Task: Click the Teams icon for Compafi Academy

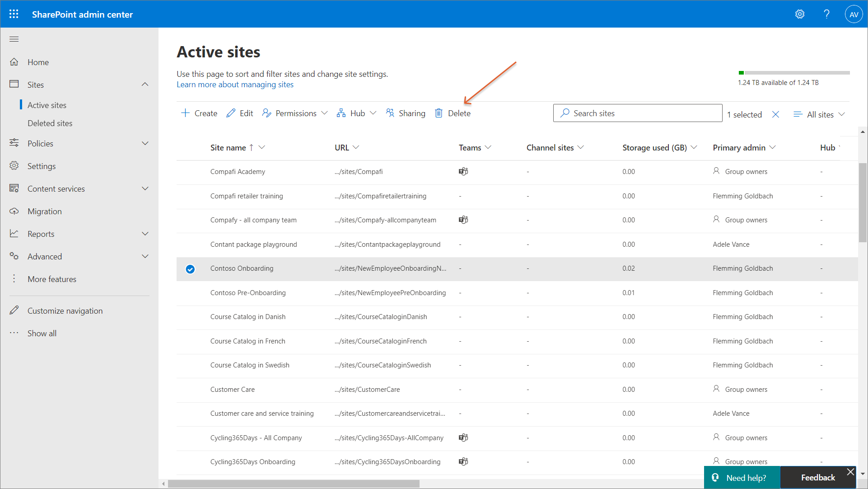Action: tap(463, 172)
